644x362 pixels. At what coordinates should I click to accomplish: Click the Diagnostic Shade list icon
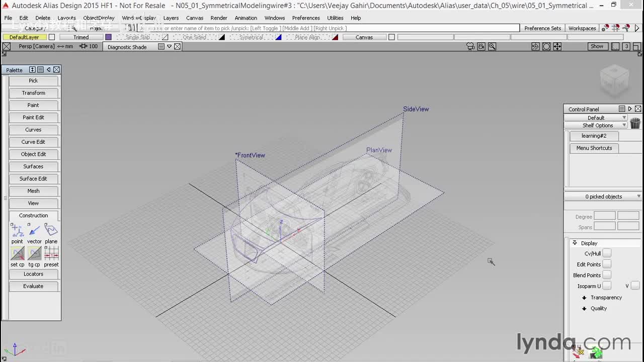(161, 46)
